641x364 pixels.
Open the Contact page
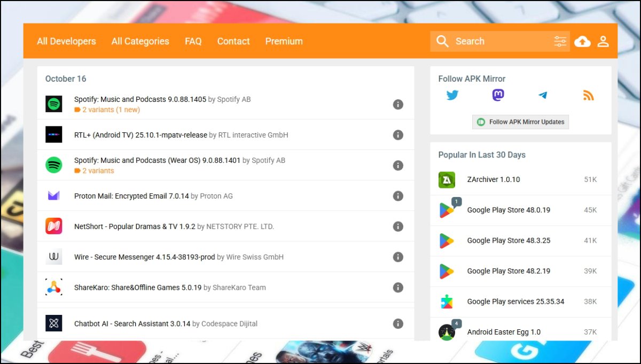click(233, 41)
